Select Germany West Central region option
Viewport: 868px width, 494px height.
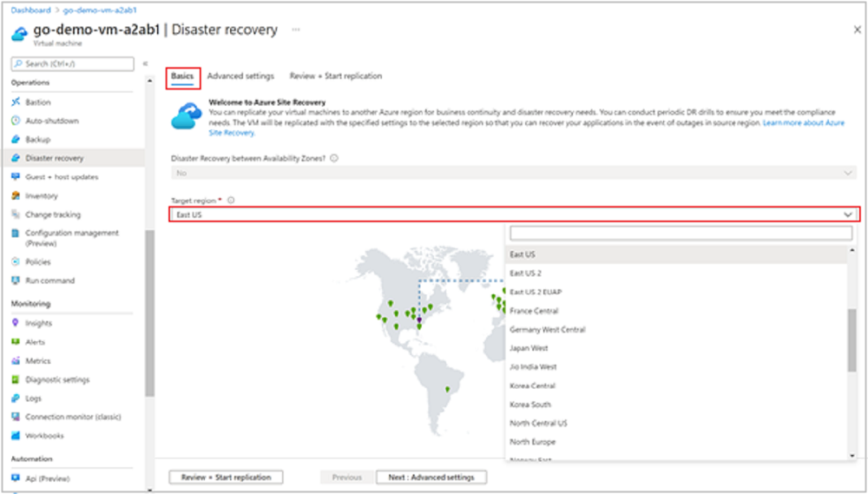click(676, 330)
